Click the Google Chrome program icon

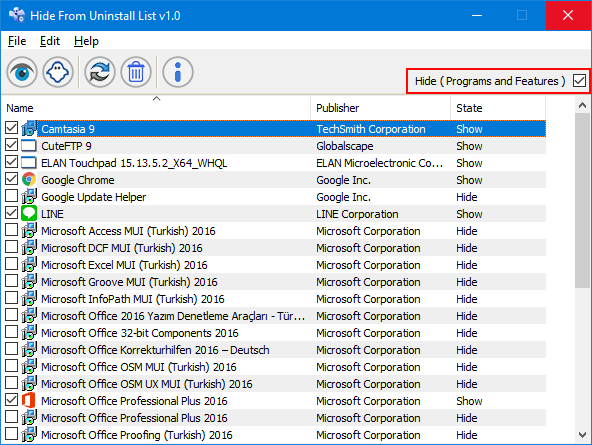(29, 180)
